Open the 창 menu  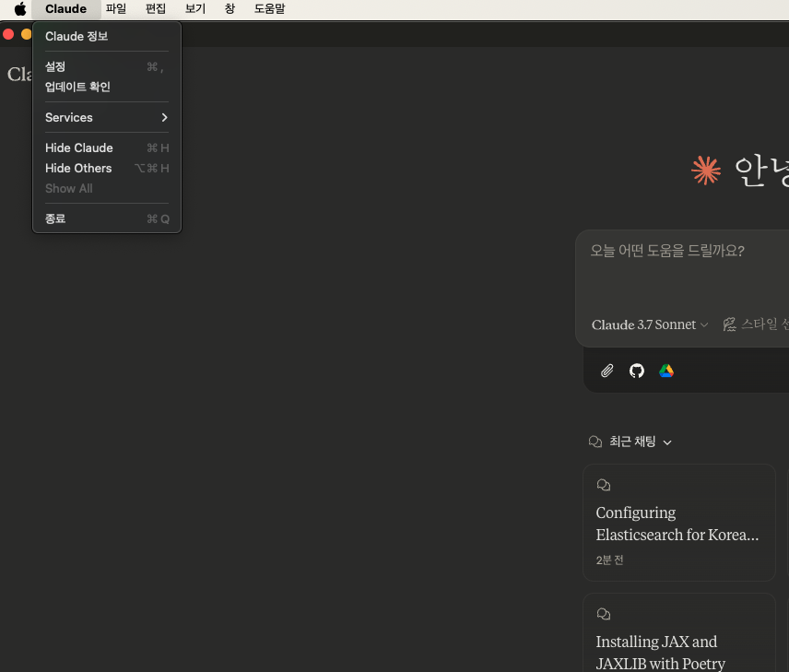(230, 9)
